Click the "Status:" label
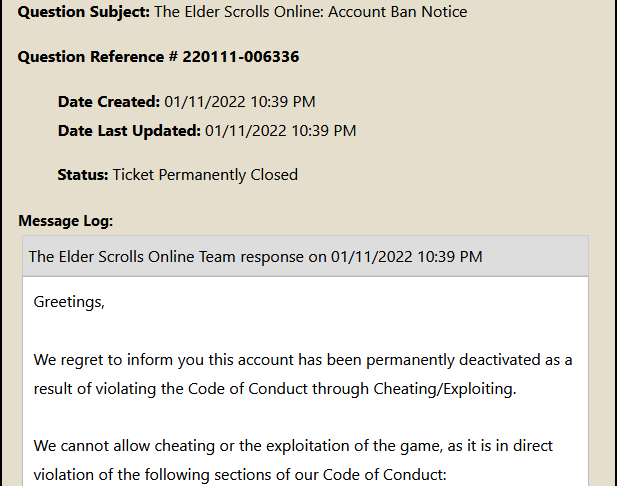 (x=83, y=174)
